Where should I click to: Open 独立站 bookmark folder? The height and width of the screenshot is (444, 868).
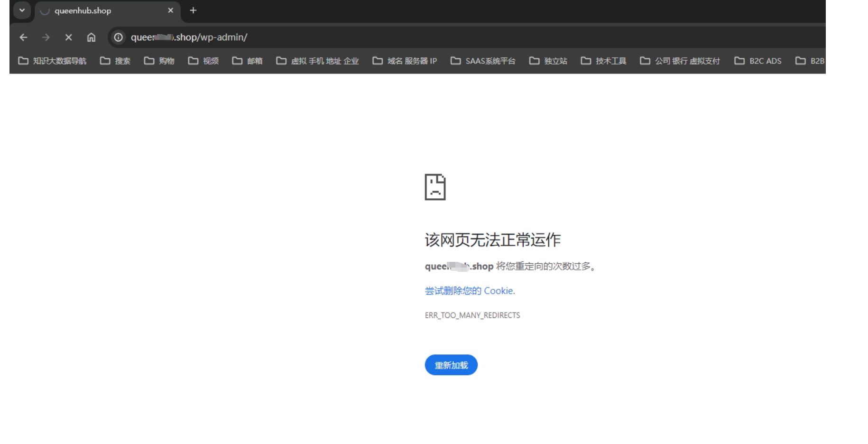click(548, 61)
